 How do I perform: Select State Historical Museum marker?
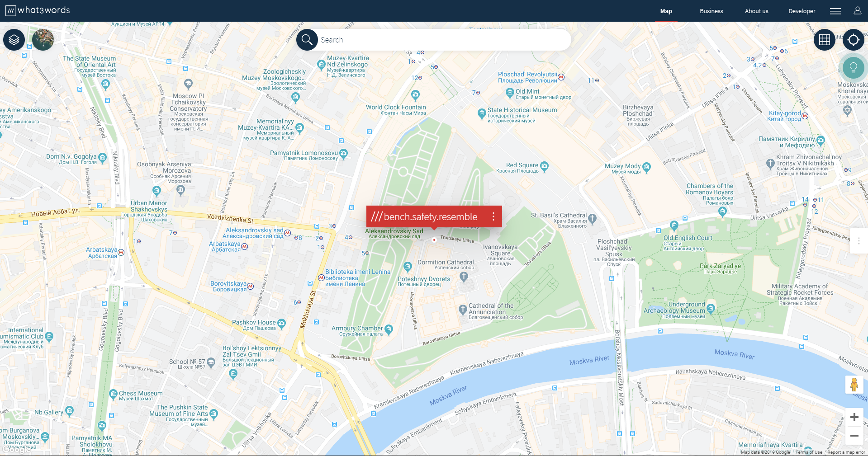[x=482, y=113]
